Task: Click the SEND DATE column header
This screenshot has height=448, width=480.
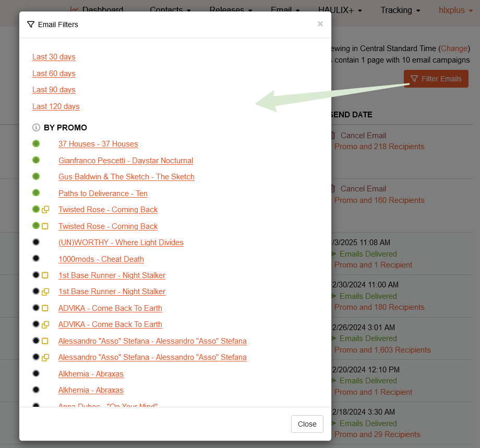Action: [x=352, y=115]
